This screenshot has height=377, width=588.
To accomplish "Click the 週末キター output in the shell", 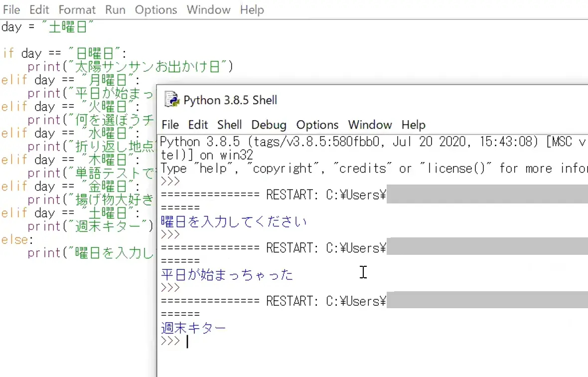I will (x=193, y=328).
